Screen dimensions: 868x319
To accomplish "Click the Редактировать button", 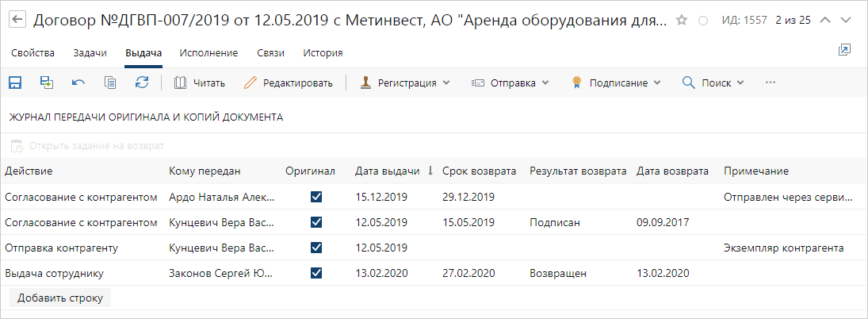I will point(289,83).
